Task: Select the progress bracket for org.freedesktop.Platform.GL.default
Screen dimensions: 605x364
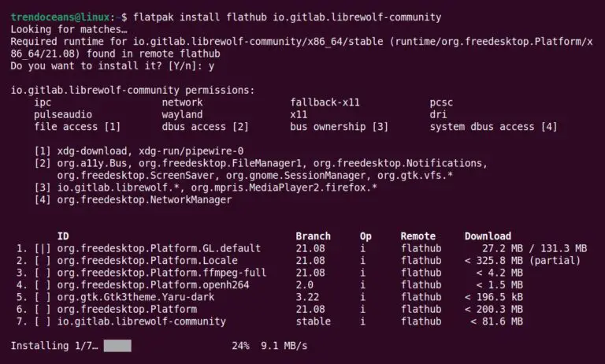Action: (x=43, y=249)
